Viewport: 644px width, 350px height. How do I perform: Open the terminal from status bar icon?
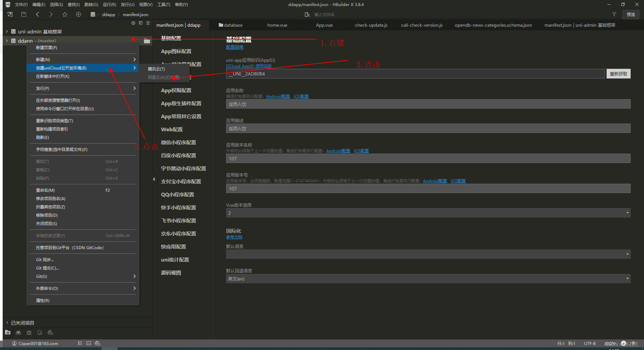pyautogui.click(x=89, y=343)
